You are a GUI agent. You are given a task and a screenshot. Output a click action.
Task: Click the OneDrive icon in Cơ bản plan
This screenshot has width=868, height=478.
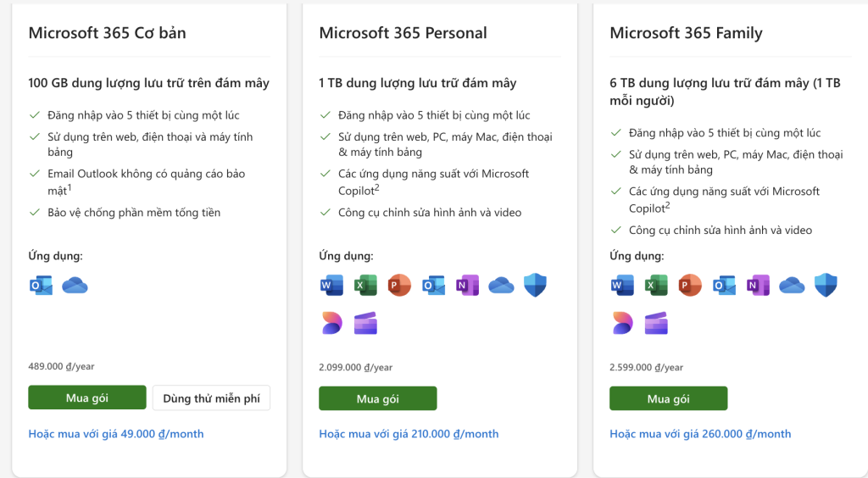point(75,286)
